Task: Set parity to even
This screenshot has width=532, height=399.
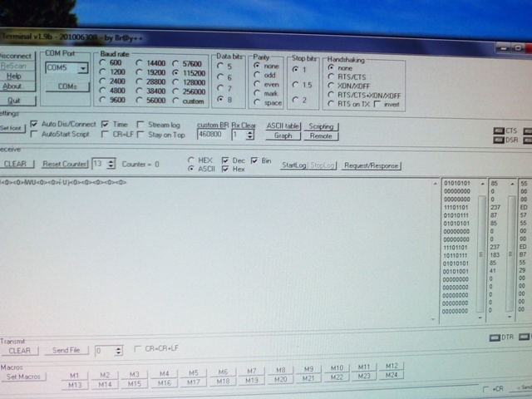Action: coord(257,84)
